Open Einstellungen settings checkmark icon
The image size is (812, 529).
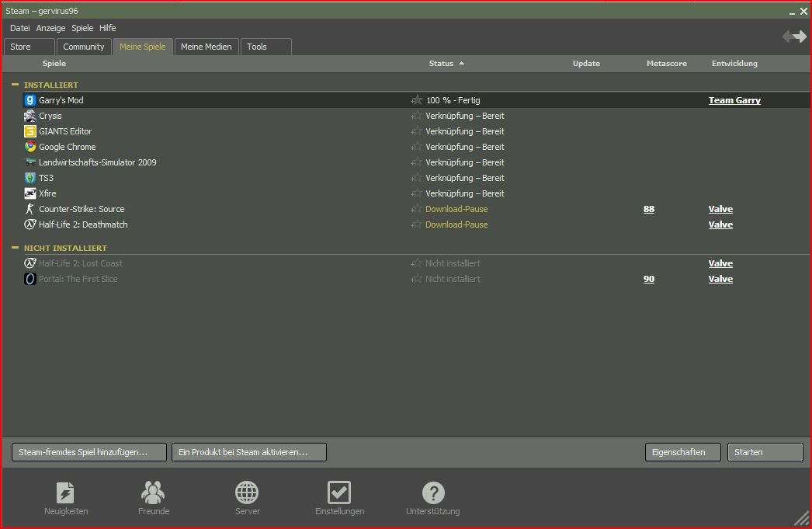click(339, 492)
